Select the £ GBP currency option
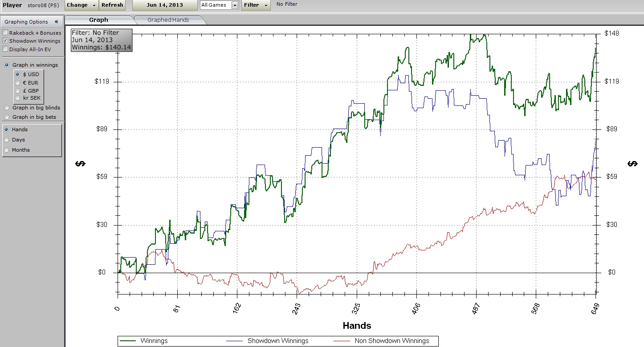The image size is (644, 347). coord(18,91)
